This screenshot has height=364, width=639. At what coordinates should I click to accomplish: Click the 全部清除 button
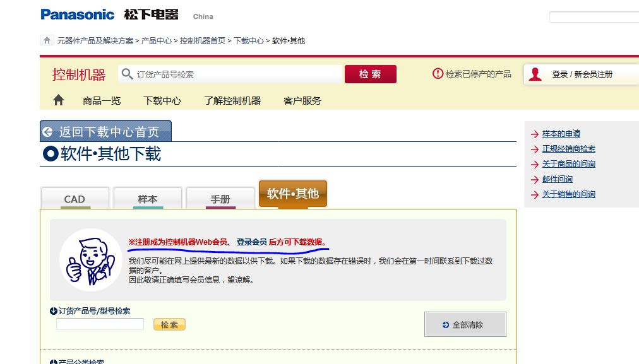[465, 325]
